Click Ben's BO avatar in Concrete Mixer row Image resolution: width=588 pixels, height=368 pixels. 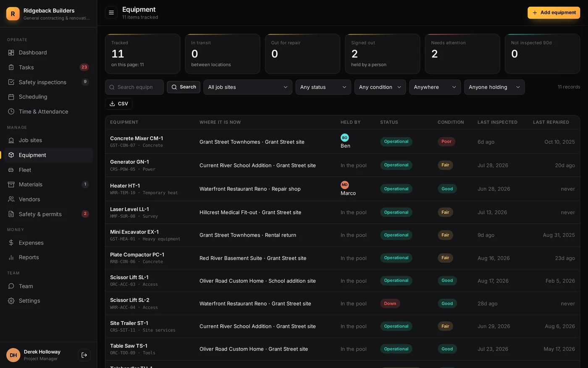click(345, 138)
